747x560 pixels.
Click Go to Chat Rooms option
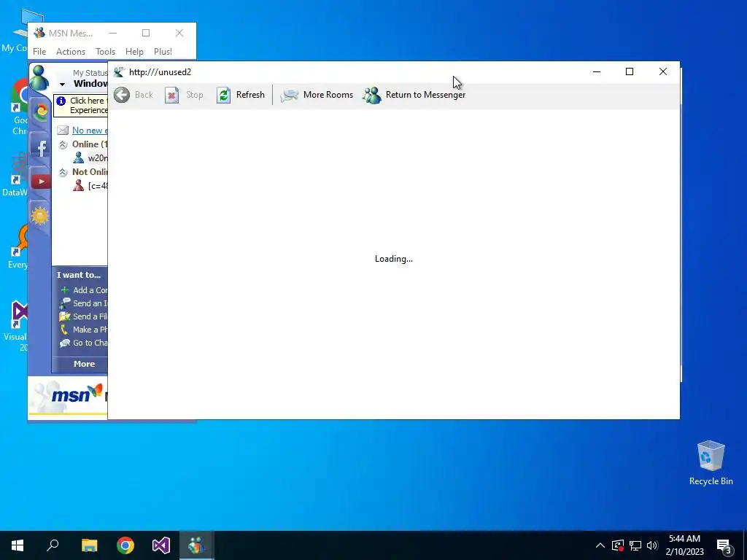pyautogui.click(x=84, y=343)
